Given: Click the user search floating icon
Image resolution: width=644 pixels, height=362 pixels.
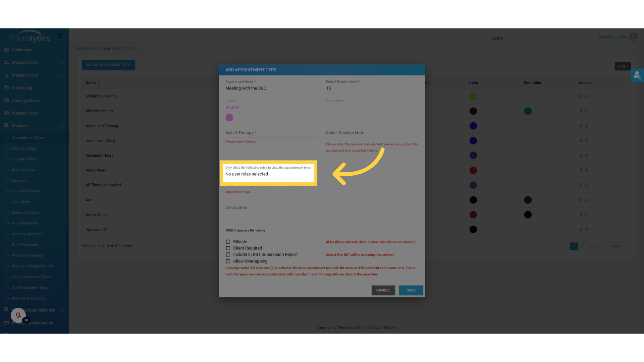Looking at the screenshot, I should tap(637, 75).
